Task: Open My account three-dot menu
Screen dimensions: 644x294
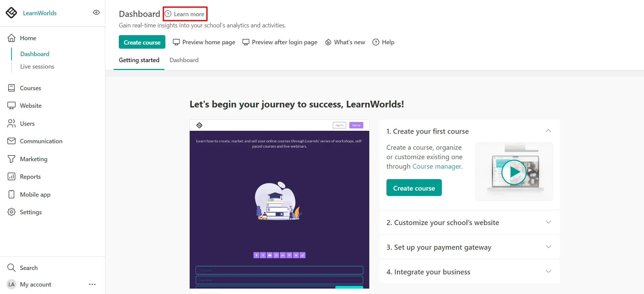Action: (x=92, y=285)
